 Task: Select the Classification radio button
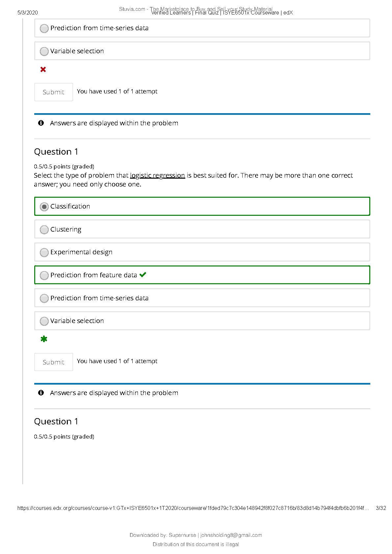coord(44,207)
